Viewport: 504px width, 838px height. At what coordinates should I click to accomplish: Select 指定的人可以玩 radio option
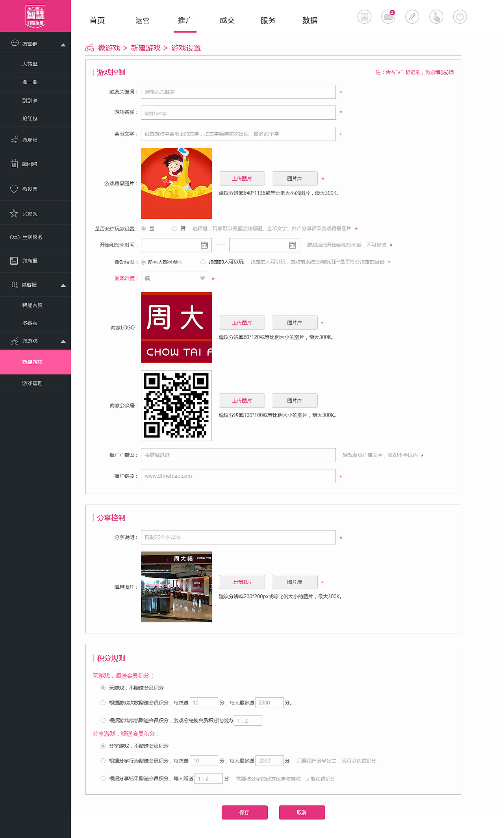203,261
